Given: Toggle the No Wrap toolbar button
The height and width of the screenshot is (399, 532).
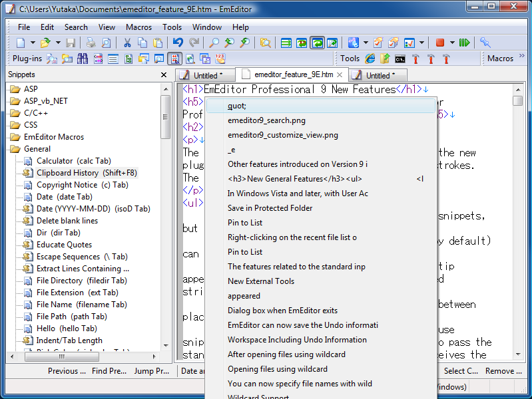Looking at the screenshot, I should tap(286, 43).
